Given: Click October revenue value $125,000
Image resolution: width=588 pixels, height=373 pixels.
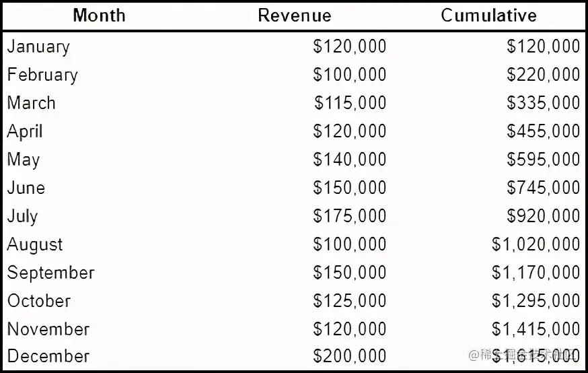Looking at the screenshot, I should click(x=349, y=300).
